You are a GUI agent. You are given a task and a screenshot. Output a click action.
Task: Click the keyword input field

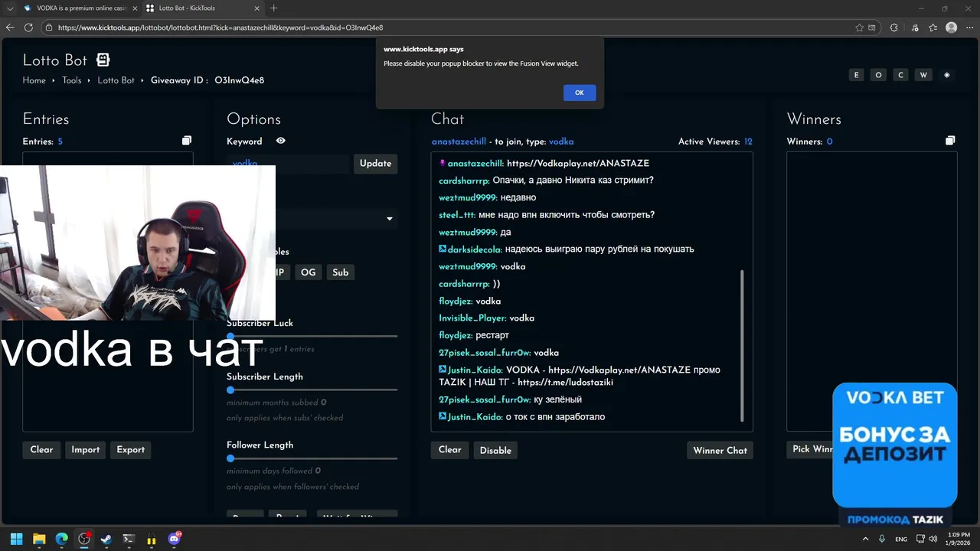(x=288, y=163)
